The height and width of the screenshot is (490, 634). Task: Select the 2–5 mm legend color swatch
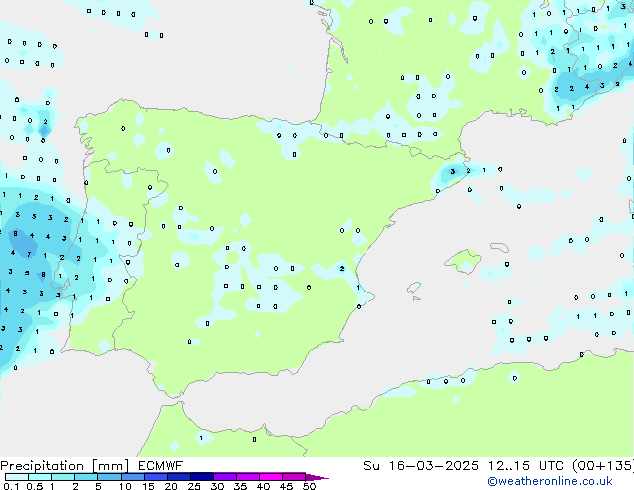(86, 477)
